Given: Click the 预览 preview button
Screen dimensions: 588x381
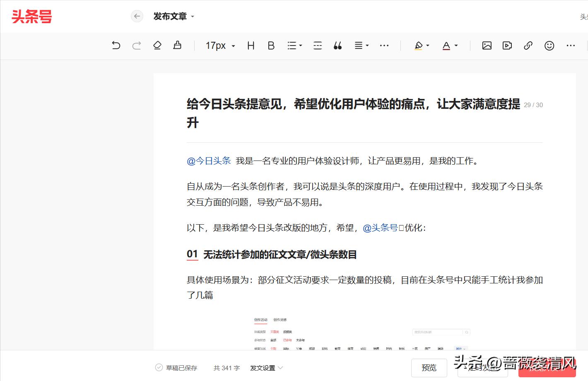Looking at the screenshot, I should pyautogui.click(x=429, y=367).
